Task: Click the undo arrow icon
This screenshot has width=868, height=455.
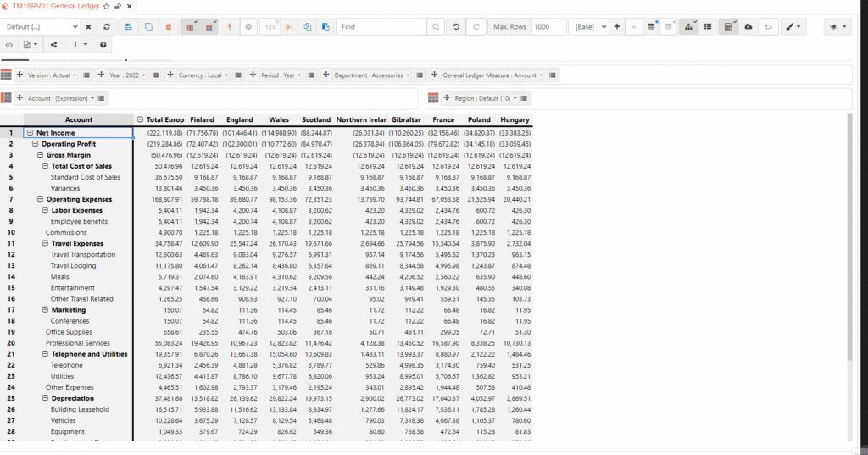Action: point(456,27)
